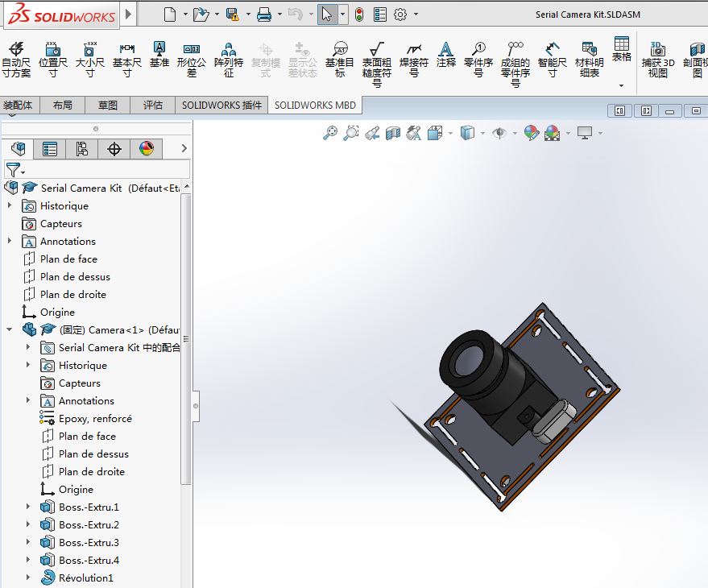Screen dimensions: 708x588
Task: Click the Print icon
Action: coord(264,14)
